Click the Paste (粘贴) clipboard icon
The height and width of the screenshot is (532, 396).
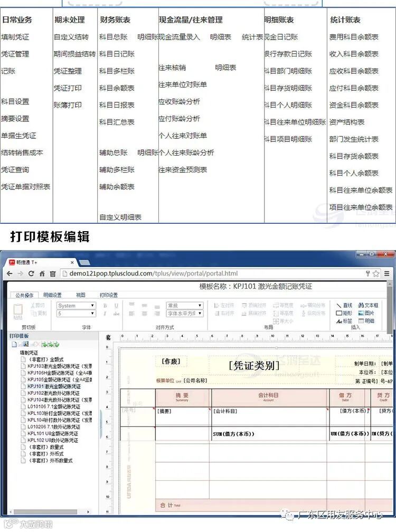[x=17, y=311]
